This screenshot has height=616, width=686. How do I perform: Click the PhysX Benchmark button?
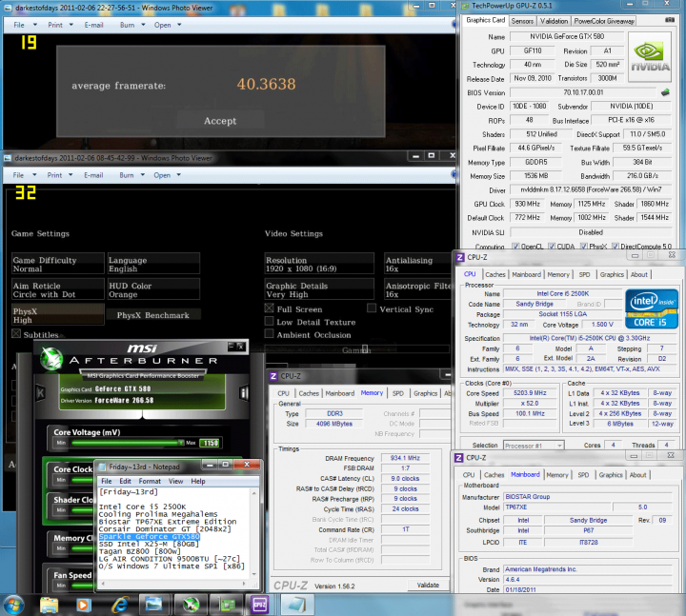pyautogui.click(x=153, y=315)
